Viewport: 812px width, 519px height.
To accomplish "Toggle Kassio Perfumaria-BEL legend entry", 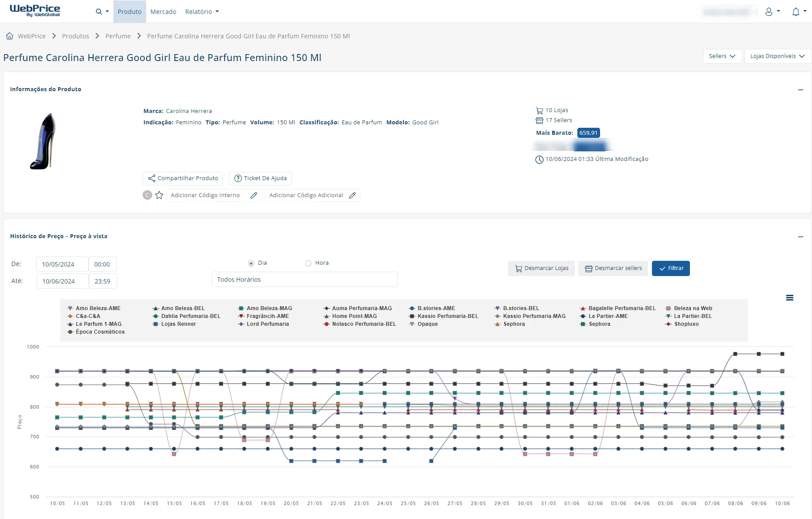I will [x=444, y=316].
